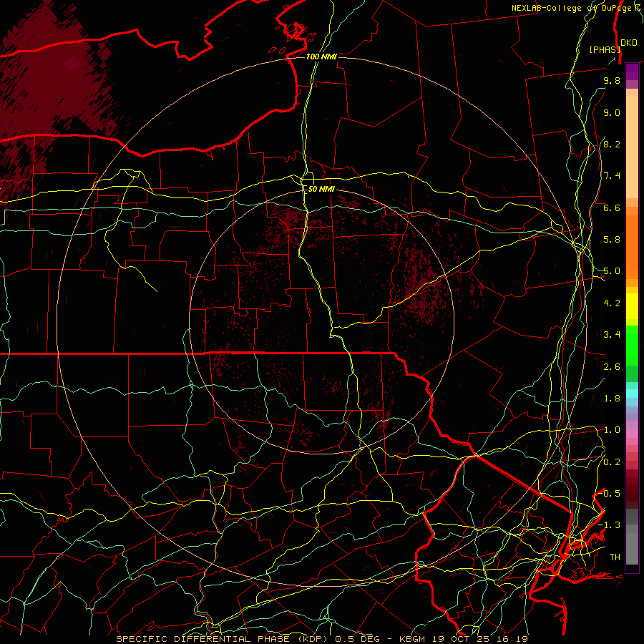Screen dimensions: 644x644
Task: Click the 7.4 value on the color scale
Action: (612, 176)
